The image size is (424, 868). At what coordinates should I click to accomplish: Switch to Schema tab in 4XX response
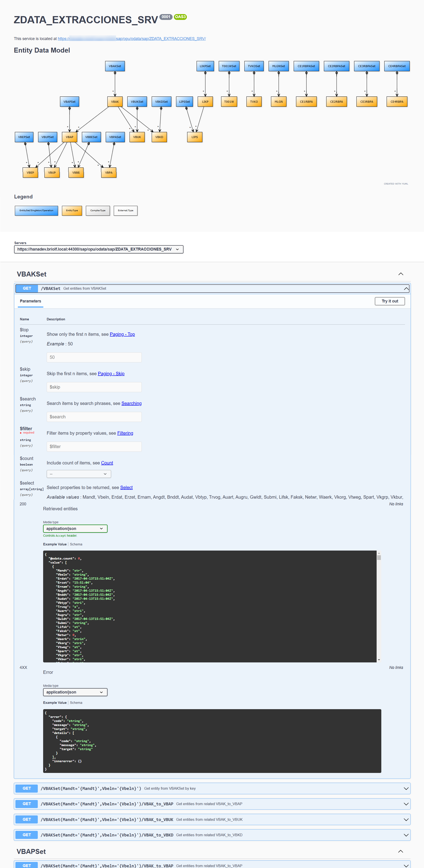click(x=76, y=702)
